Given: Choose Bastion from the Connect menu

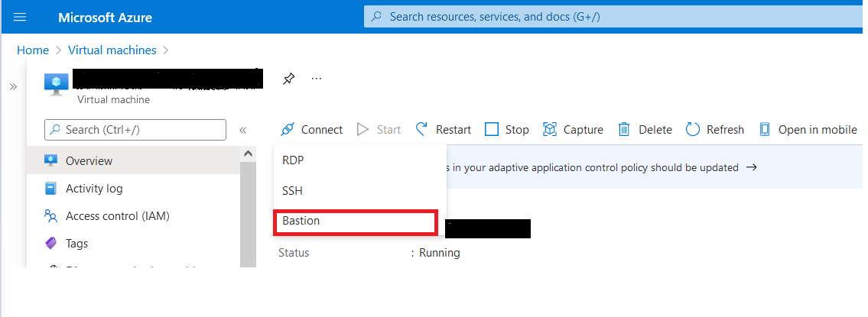Looking at the screenshot, I should [301, 221].
